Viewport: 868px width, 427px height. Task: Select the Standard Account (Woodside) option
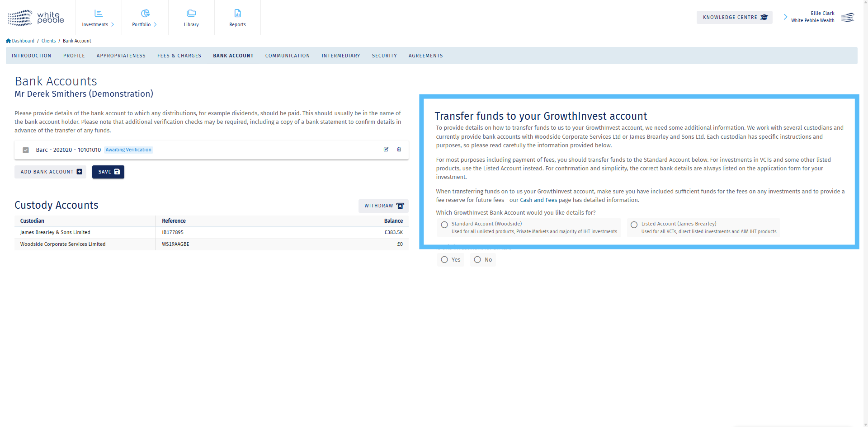pyautogui.click(x=444, y=224)
